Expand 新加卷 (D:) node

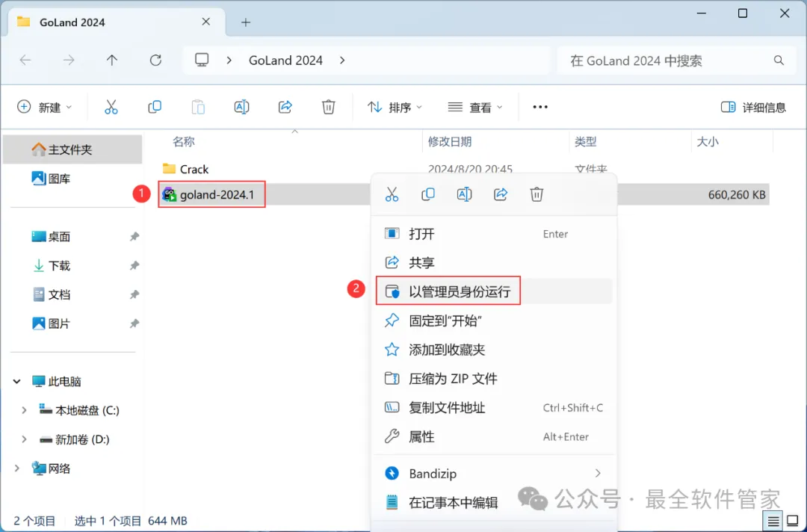coord(24,439)
